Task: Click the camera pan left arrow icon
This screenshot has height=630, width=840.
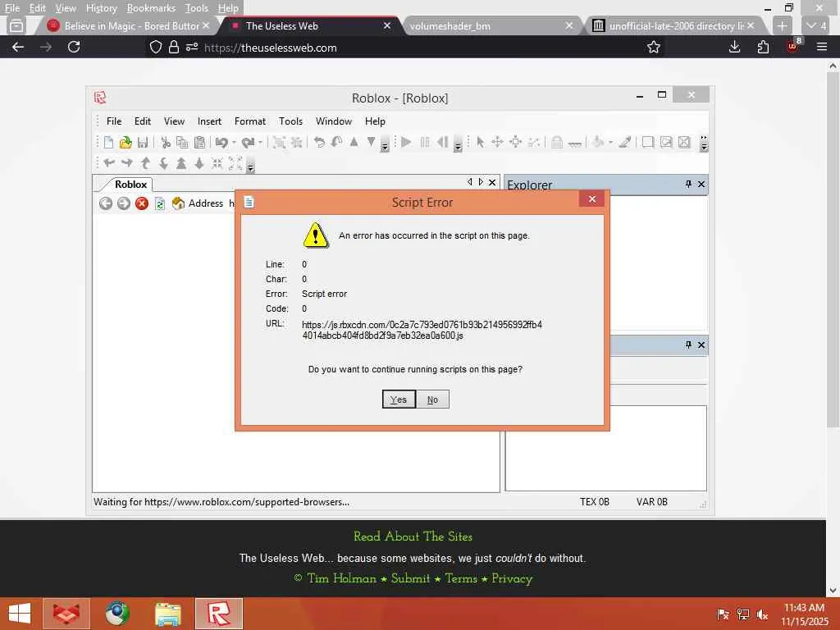Action: coord(109,163)
